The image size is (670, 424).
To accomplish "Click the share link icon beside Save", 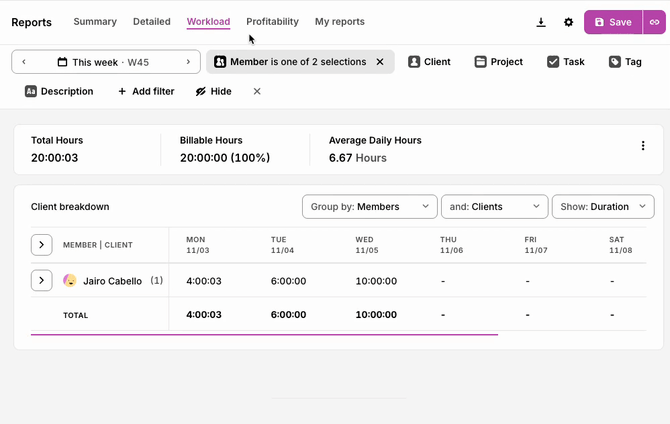I will tap(655, 22).
